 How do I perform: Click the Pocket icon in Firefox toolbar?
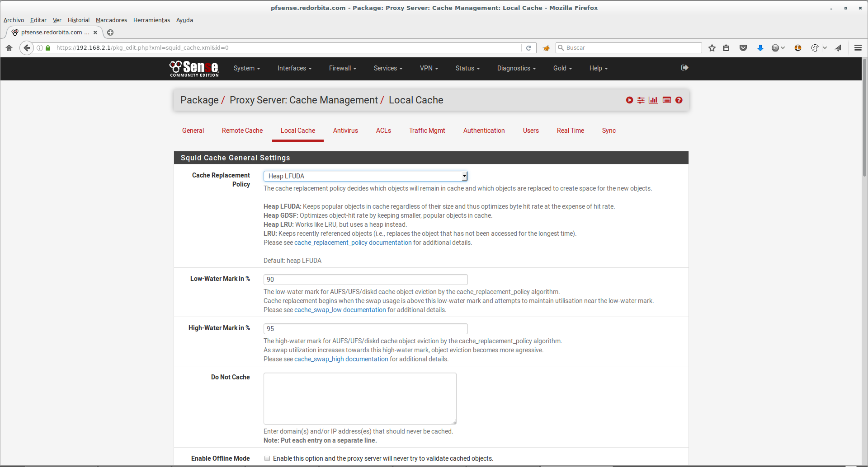[x=743, y=48]
